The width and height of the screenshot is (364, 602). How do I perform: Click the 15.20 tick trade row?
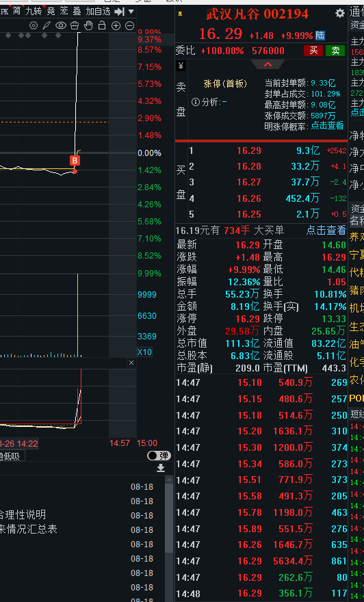click(261, 431)
